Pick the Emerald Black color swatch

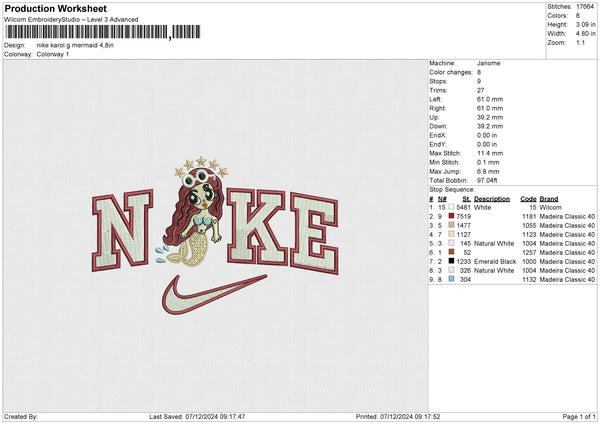pyautogui.click(x=451, y=261)
